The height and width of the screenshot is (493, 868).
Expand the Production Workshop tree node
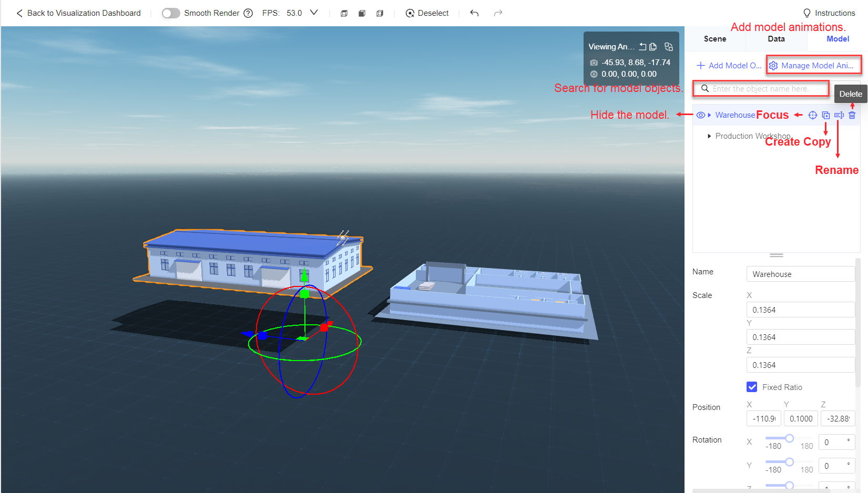click(x=709, y=136)
